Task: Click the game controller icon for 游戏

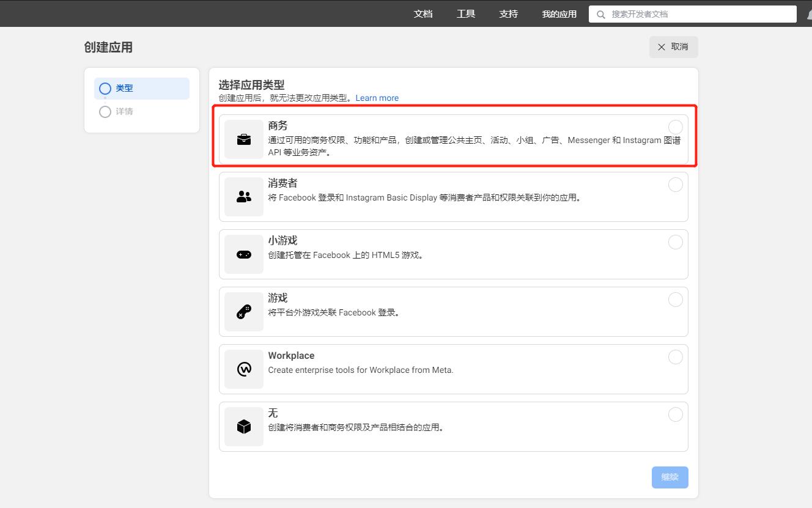Action: pos(243,312)
